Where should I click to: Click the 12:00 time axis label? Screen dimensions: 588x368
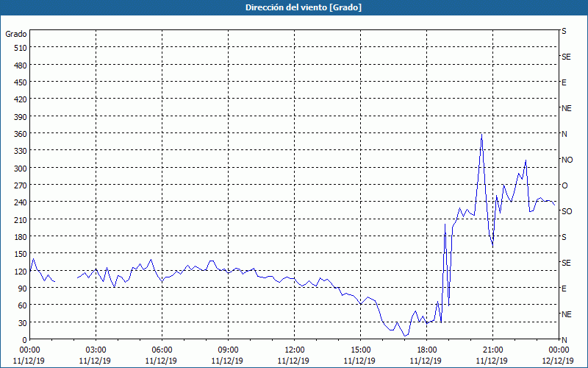pyautogui.click(x=295, y=350)
